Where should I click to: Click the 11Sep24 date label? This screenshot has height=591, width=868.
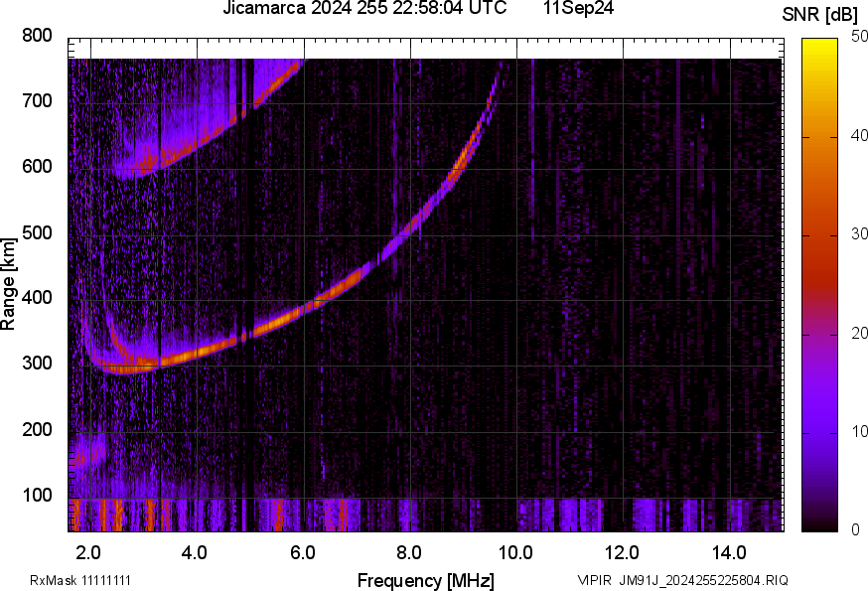(x=576, y=9)
